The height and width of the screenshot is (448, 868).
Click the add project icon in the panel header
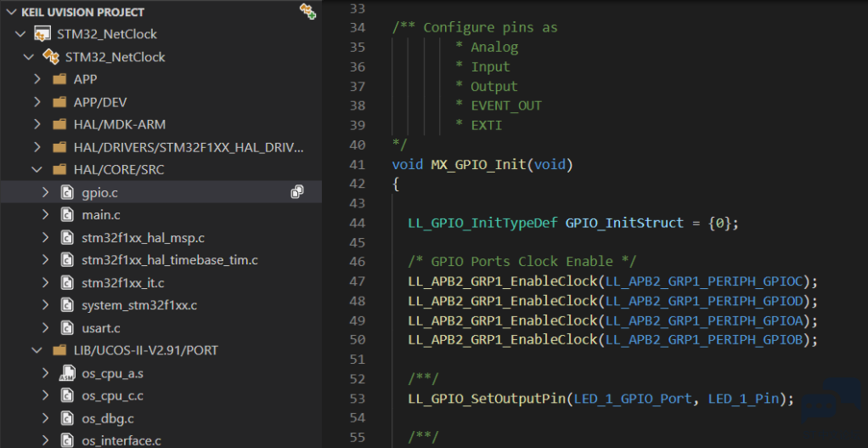tap(307, 11)
